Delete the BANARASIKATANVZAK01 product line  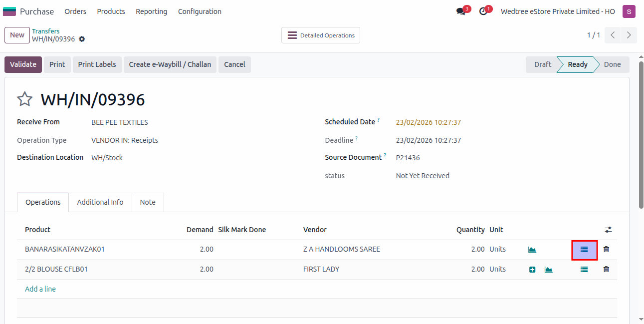606,249
